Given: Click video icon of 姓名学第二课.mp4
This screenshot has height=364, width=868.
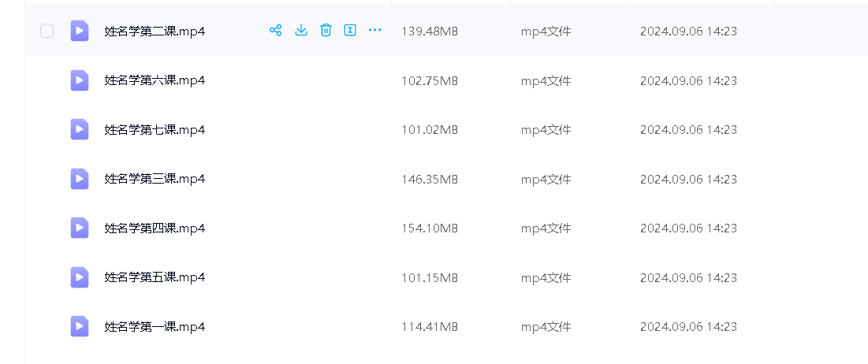Looking at the screenshot, I should coord(80,31).
